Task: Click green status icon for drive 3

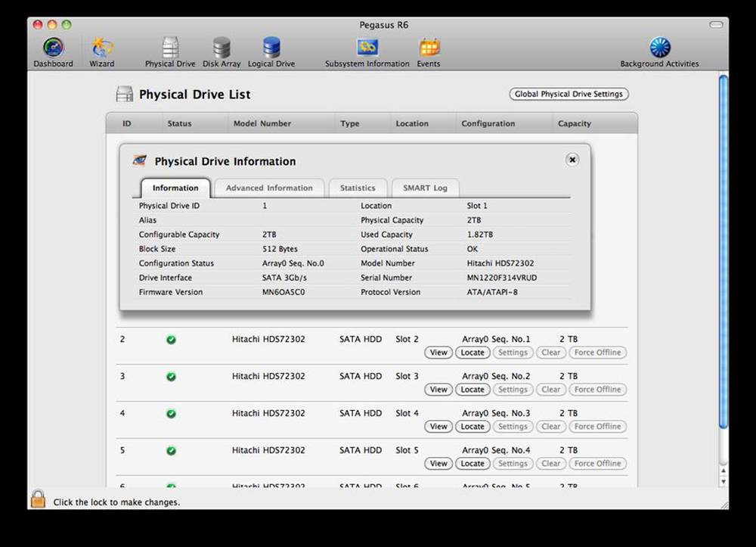Action: (x=171, y=377)
